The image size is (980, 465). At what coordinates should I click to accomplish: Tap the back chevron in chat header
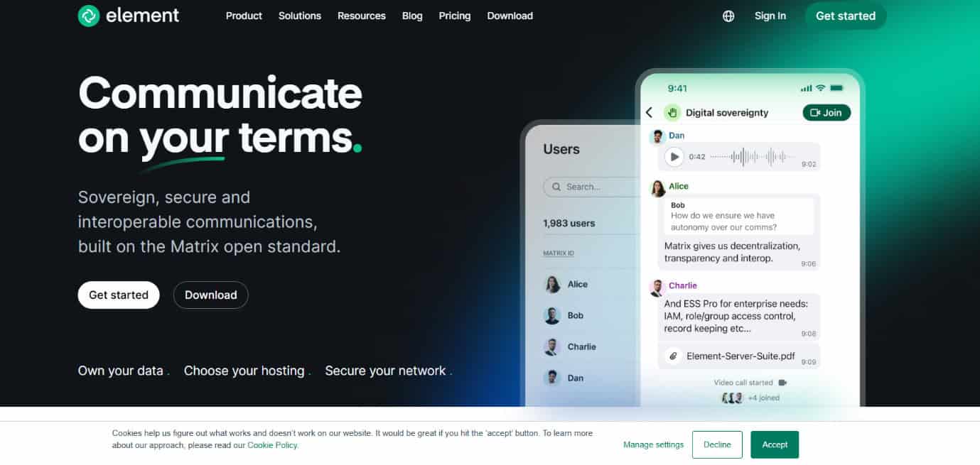(649, 113)
